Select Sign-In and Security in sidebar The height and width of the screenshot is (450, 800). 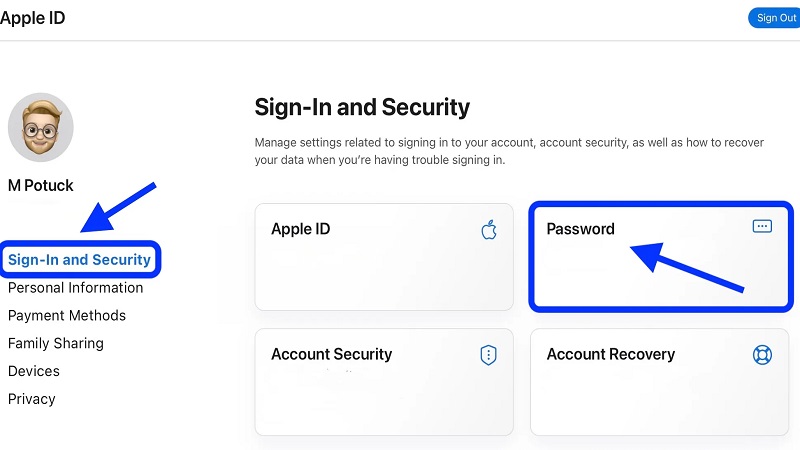pyautogui.click(x=79, y=260)
